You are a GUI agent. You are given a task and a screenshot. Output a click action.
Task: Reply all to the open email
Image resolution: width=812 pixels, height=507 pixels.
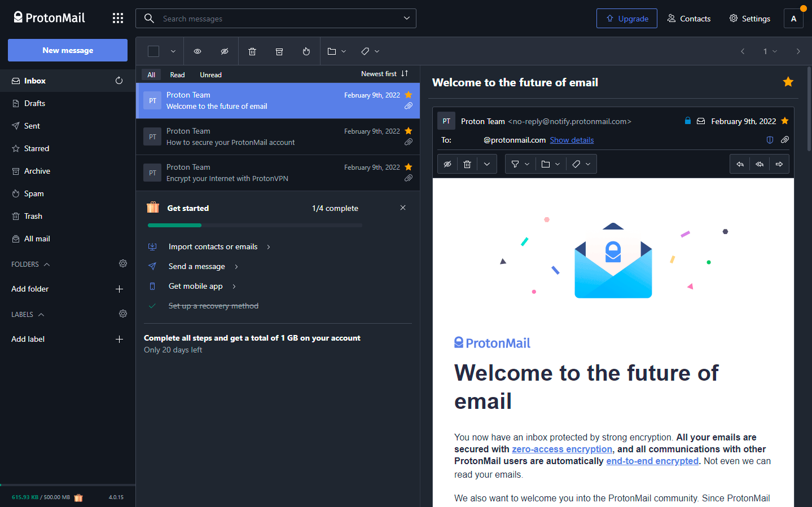760,164
